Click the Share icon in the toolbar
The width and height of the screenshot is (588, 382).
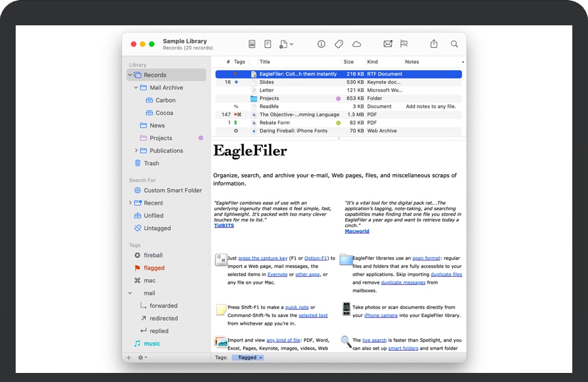pyautogui.click(x=434, y=44)
